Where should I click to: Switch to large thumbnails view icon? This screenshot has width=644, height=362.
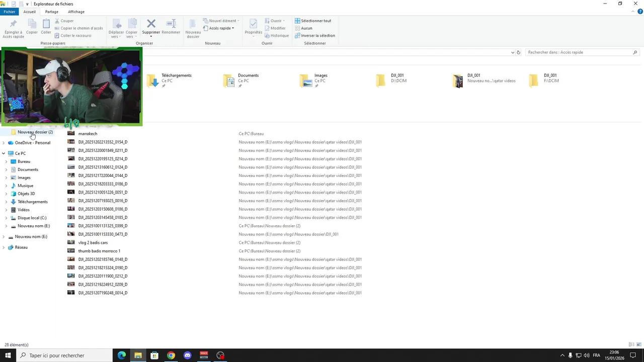click(x=638, y=344)
